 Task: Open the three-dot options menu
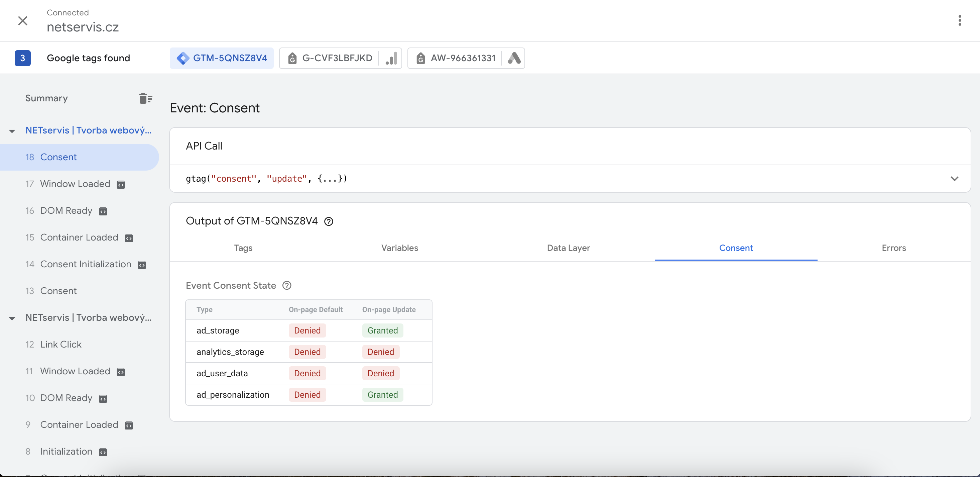pyautogui.click(x=960, y=20)
